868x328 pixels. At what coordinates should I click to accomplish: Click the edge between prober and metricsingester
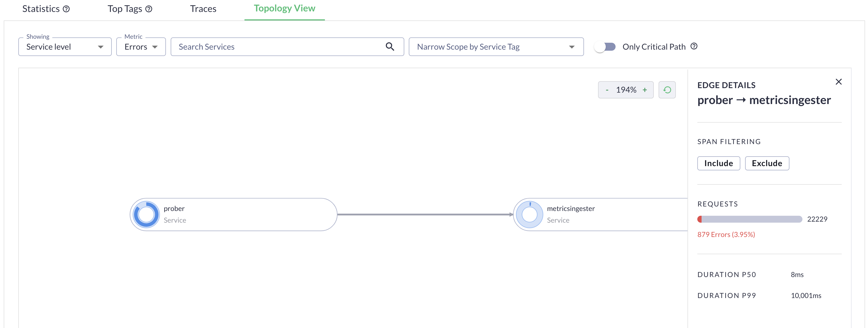click(x=425, y=214)
